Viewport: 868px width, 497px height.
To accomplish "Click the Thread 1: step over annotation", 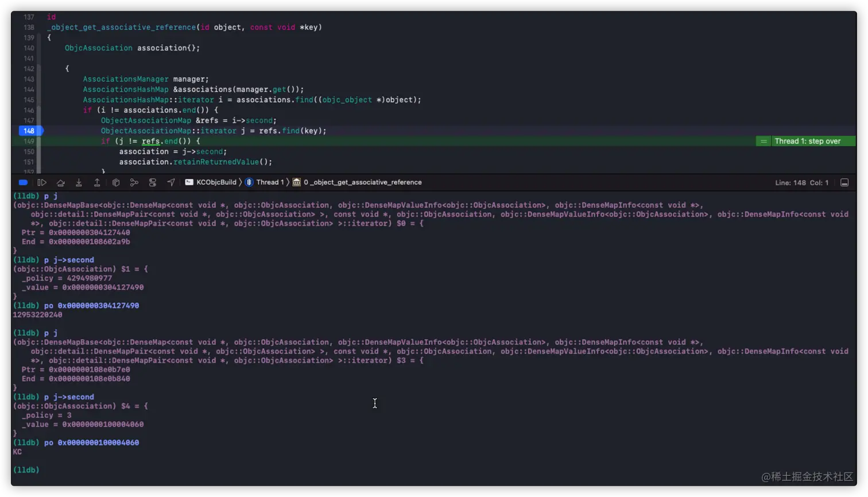I will pos(807,141).
